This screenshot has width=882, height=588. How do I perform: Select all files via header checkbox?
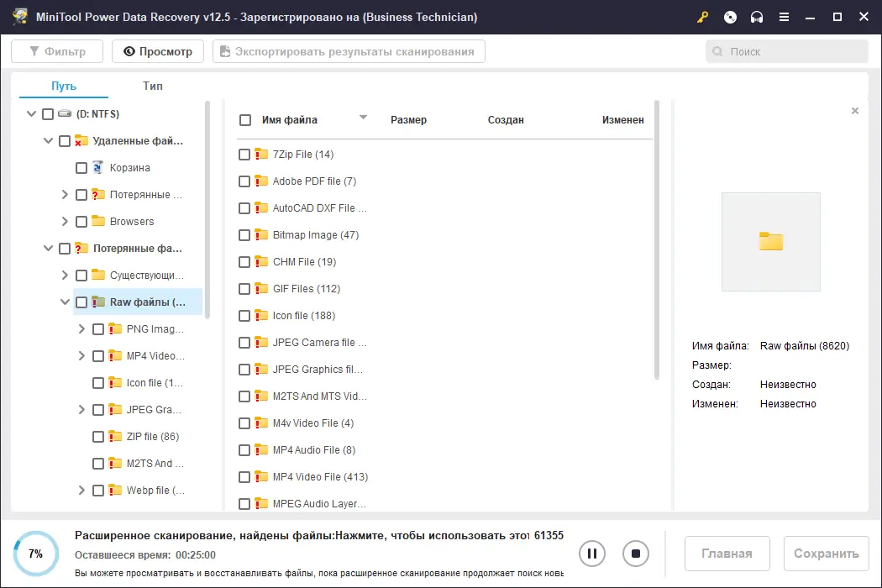[x=244, y=119]
